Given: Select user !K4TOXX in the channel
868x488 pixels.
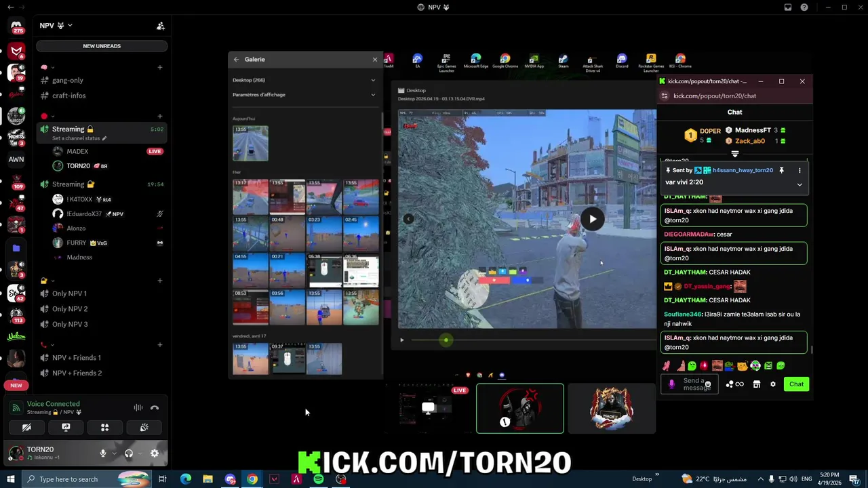Looking at the screenshot, I should pyautogui.click(x=79, y=199).
